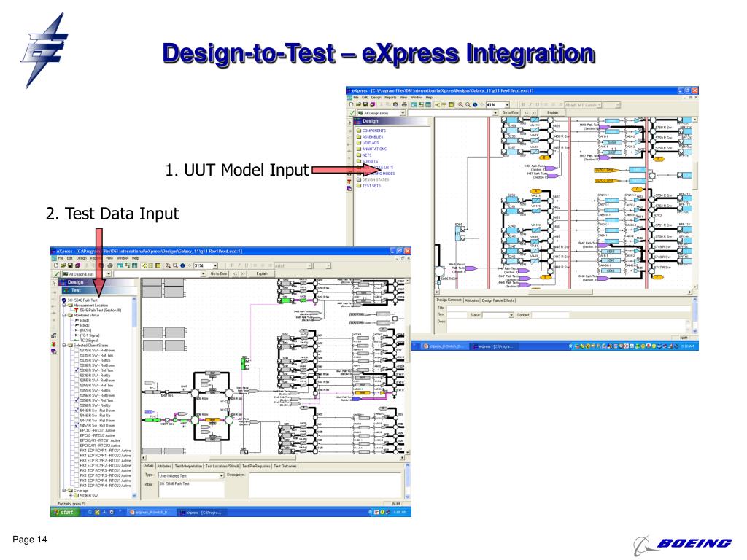Click Explain button in upper window
The height and width of the screenshot is (560, 747).
552,113
